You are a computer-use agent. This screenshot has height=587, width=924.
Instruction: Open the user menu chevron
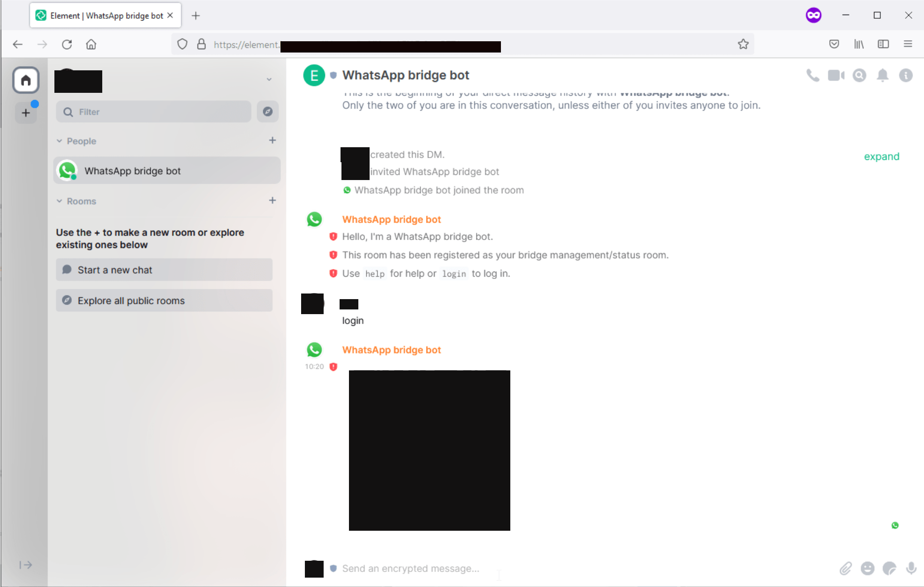tap(269, 79)
